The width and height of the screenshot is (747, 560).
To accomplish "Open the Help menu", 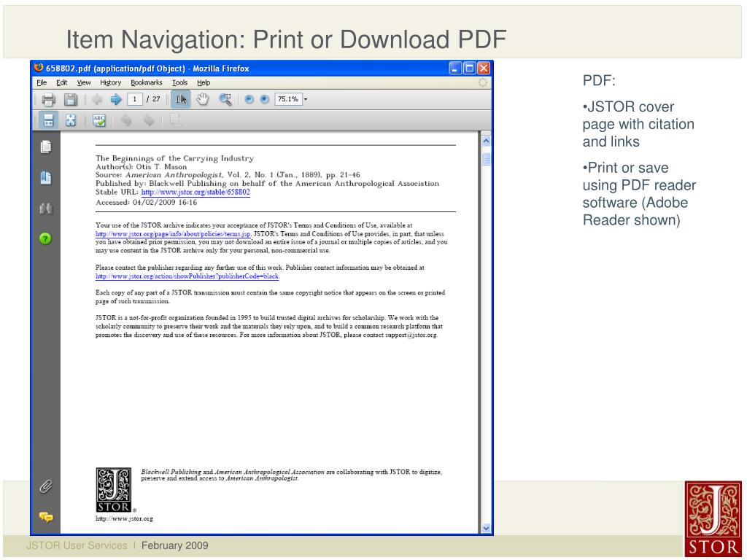I will click(204, 83).
